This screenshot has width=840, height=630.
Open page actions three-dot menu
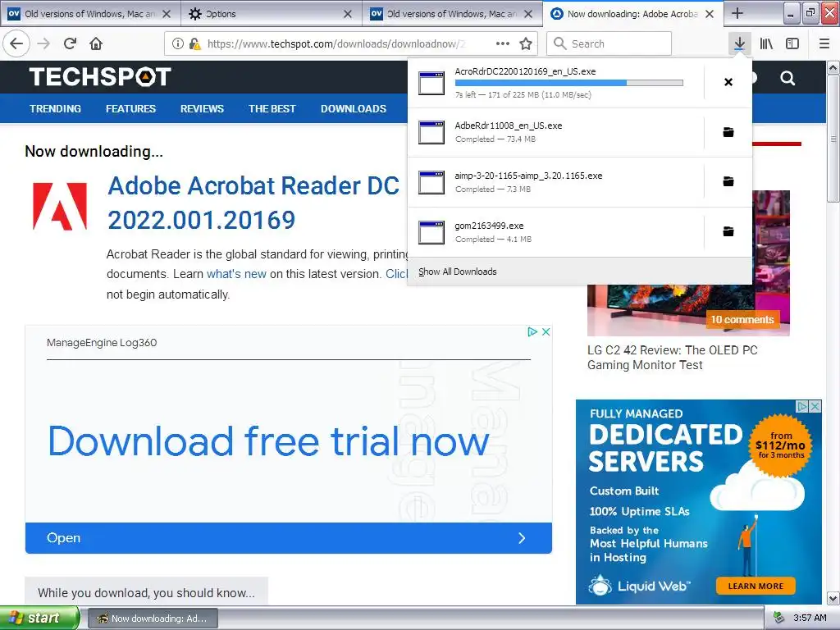[503, 43]
